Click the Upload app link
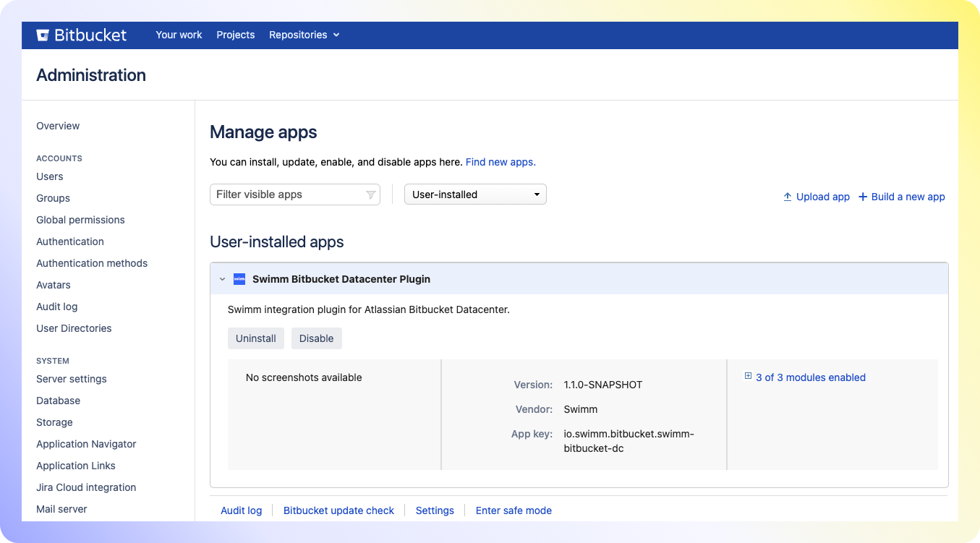980x543 pixels. pos(823,197)
